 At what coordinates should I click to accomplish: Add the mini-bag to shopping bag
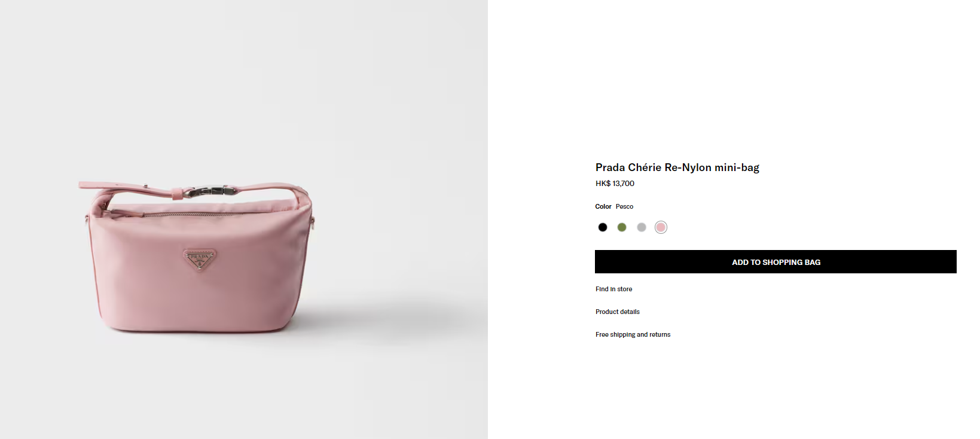[x=776, y=262]
